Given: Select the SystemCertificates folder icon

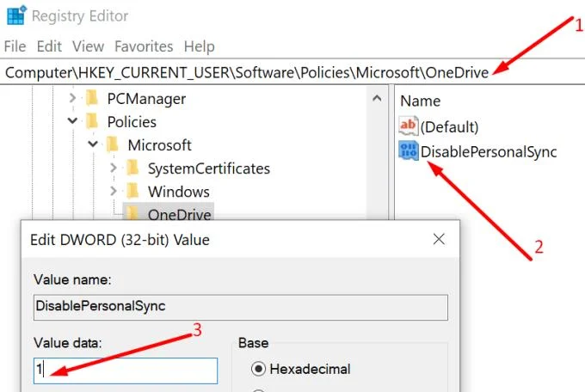Looking at the screenshot, I should (x=132, y=168).
